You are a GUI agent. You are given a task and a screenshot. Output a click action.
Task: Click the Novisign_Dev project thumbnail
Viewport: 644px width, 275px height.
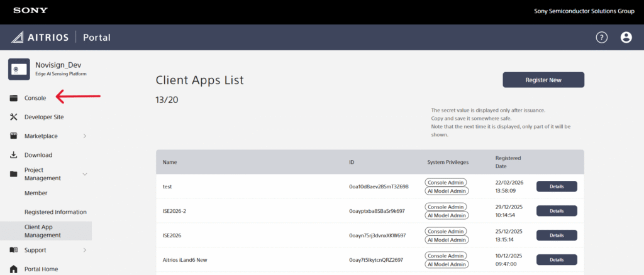click(19, 69)
